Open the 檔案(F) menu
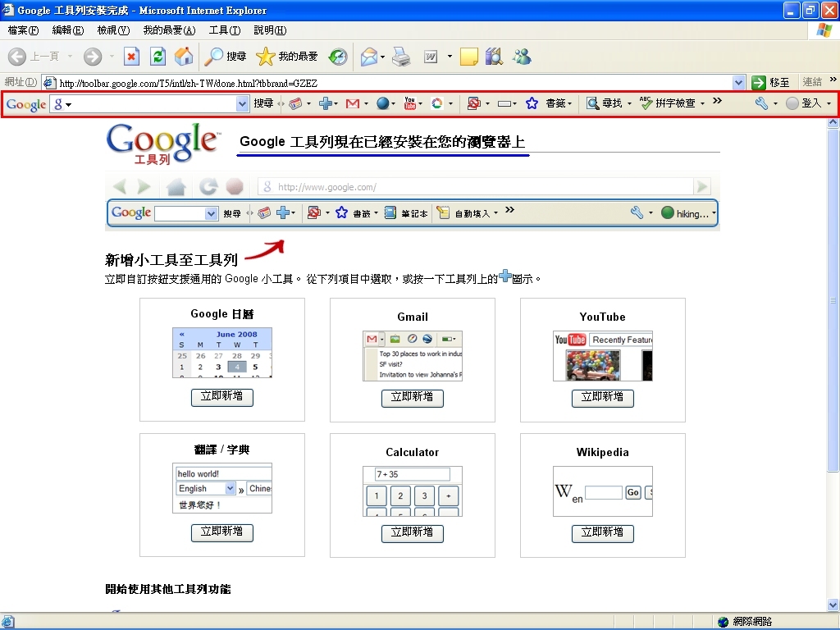This screenshot has width=840, height=630. [x=24, y=30]
